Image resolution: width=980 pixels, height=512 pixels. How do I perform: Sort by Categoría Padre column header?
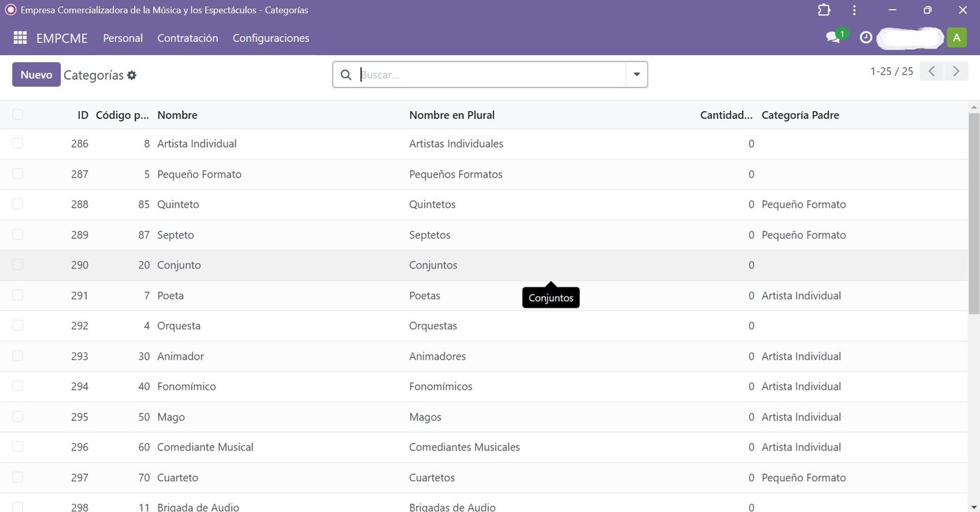click(800, 115)
